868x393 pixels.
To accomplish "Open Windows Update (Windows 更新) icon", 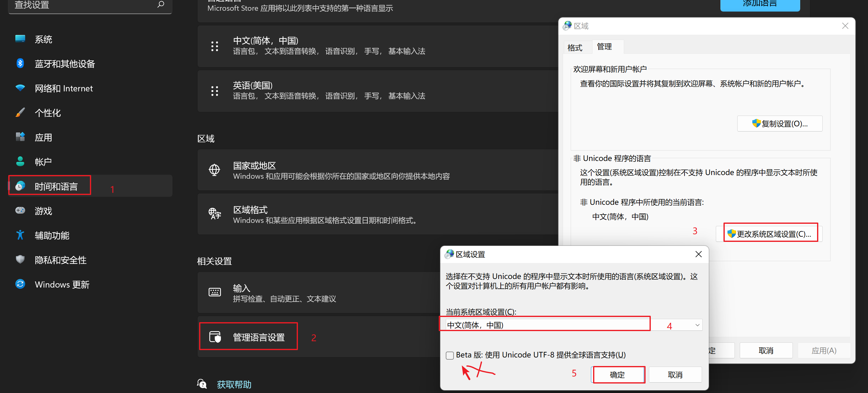I will [20, 284].
